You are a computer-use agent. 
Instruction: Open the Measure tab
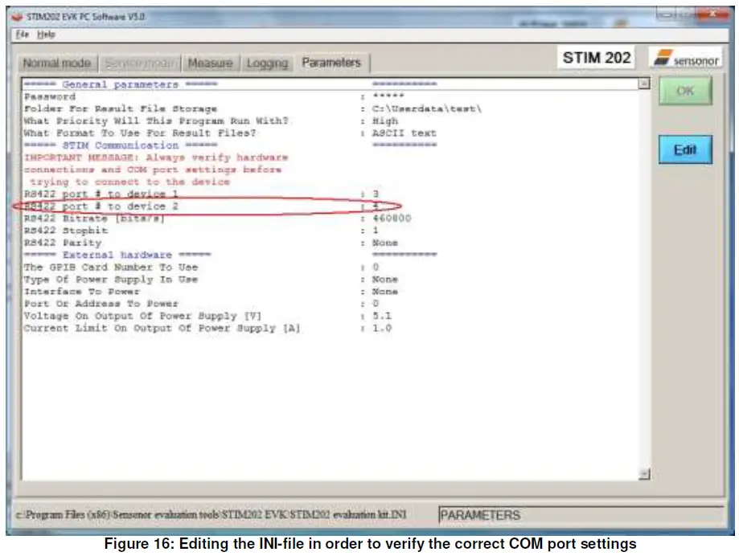pos(209,62)
